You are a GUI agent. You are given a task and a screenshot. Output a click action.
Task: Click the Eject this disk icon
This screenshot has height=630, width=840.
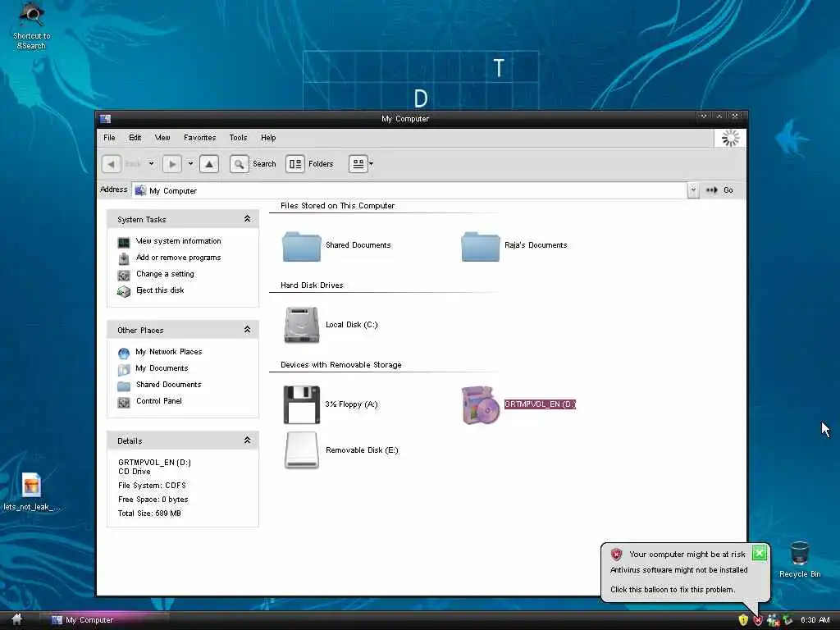124,291
